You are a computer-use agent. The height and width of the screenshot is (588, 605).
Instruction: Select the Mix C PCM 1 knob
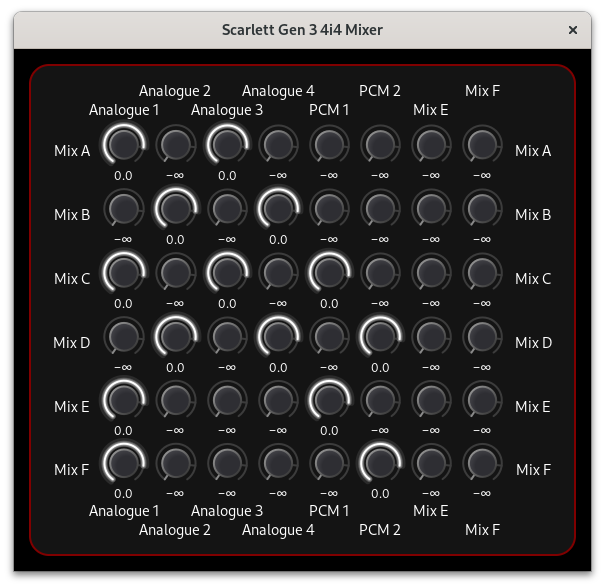coord(329,273)
